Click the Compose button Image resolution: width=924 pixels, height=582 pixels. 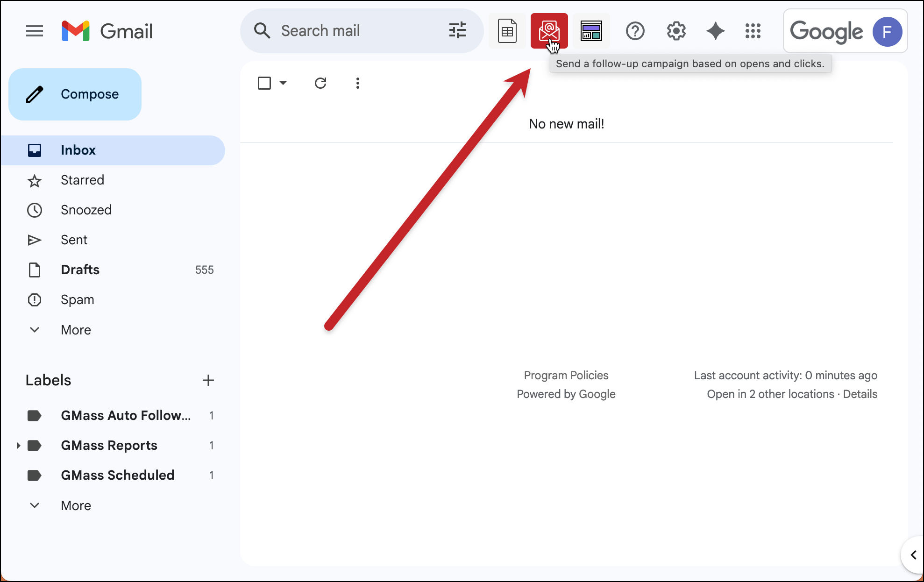click(75, 94)
